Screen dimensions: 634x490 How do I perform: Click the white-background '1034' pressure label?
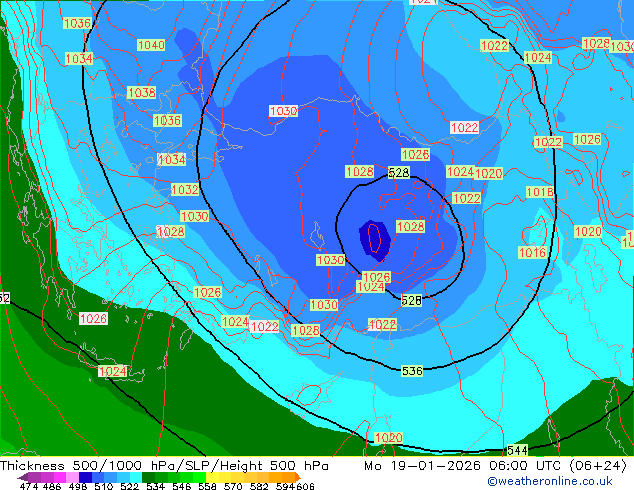172,159
